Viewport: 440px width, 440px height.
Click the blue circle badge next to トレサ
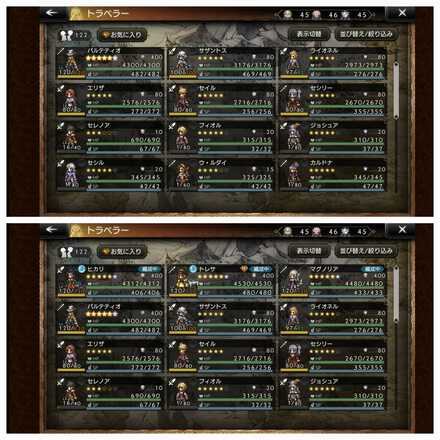coord(193,269)
